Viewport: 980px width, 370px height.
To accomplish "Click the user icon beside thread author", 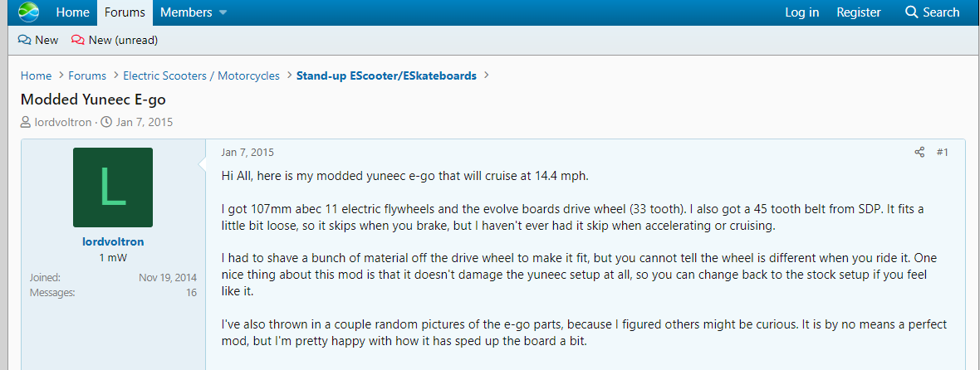I will (x=27, y=123).
